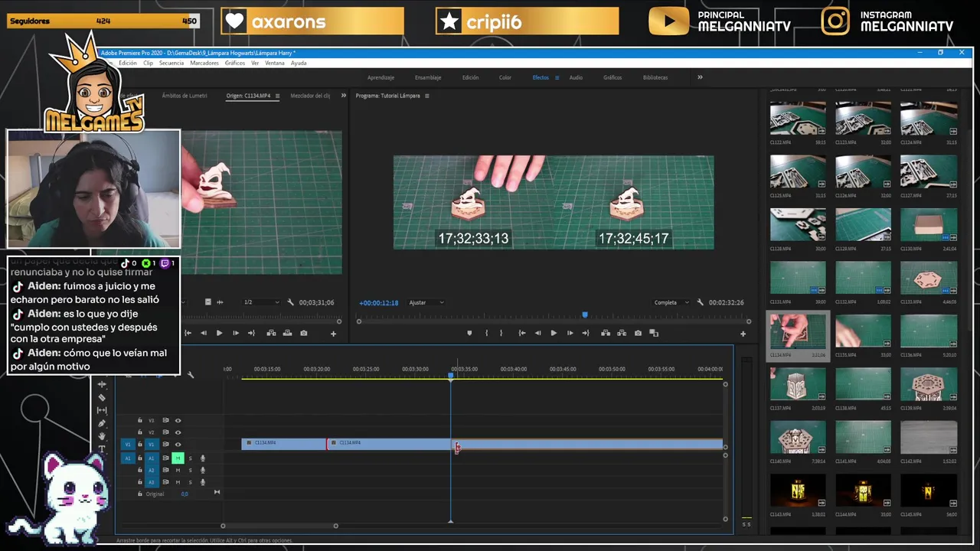This screenshot has height=551, width=980.
Task: Play the Program monitor sequence
Action: tap(554, 333)
